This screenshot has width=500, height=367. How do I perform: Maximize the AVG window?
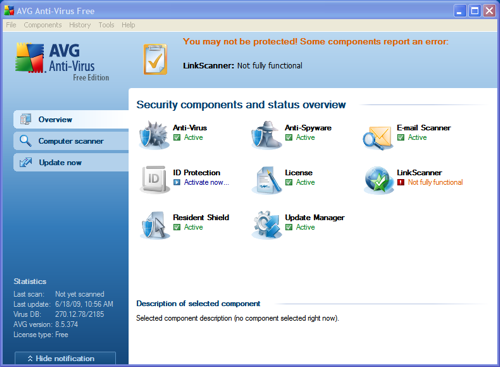(475, 11)
